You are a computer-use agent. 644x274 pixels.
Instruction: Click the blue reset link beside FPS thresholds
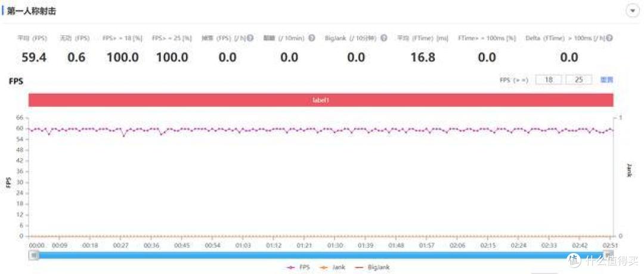click(606, 80)
